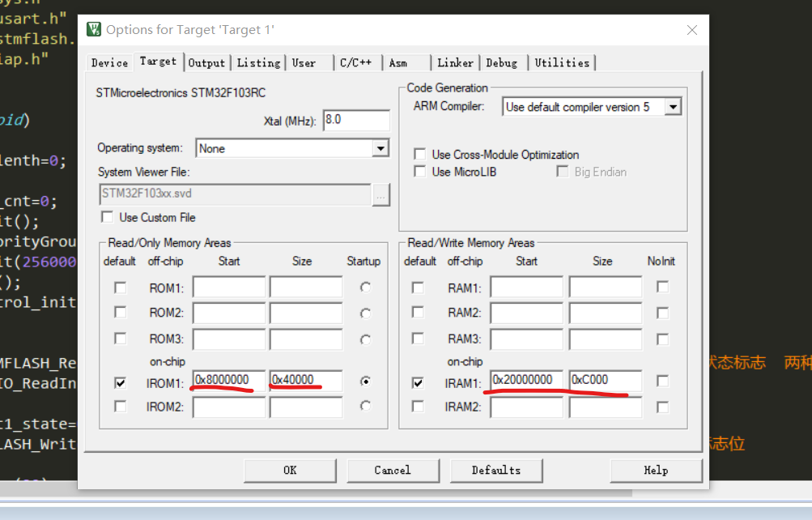Switch to the Device tab

pyautogui.click(x=109, y=62)
